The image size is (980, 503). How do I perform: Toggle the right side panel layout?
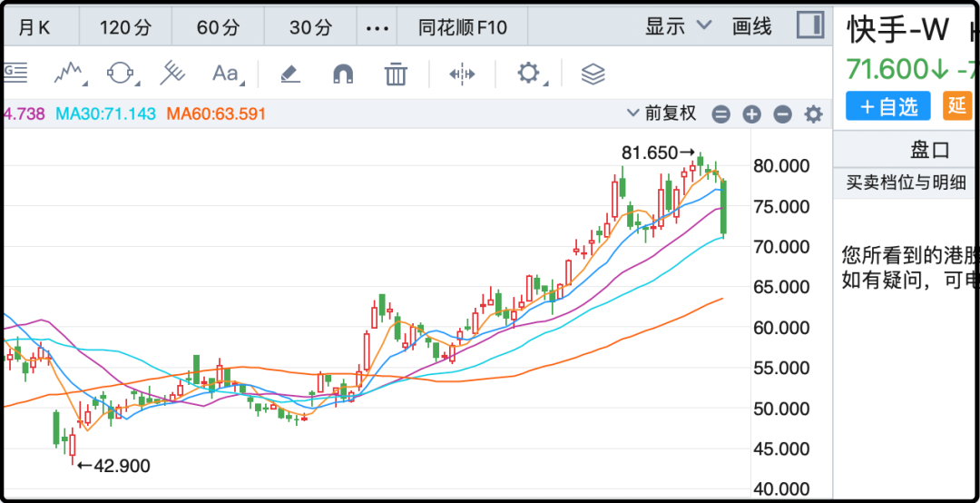809,25
